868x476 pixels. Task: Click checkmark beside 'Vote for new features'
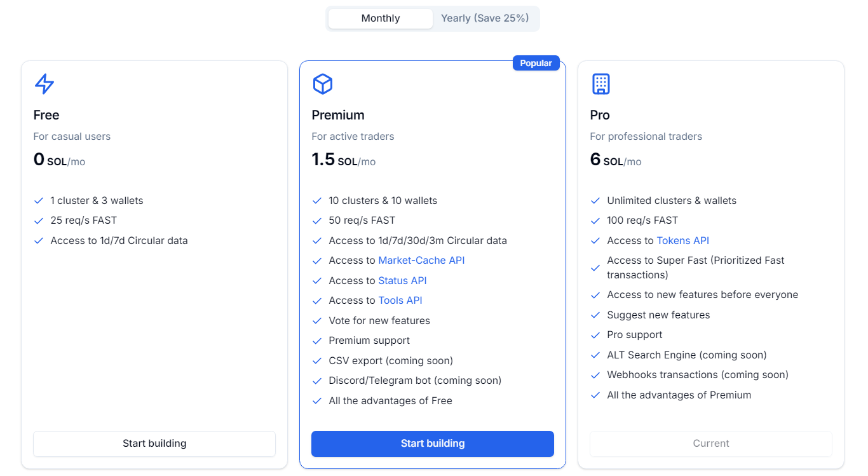317,321
